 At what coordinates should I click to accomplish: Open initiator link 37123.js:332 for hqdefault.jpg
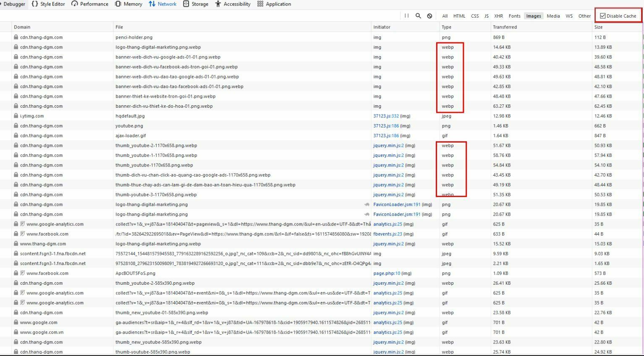[386, 116]
